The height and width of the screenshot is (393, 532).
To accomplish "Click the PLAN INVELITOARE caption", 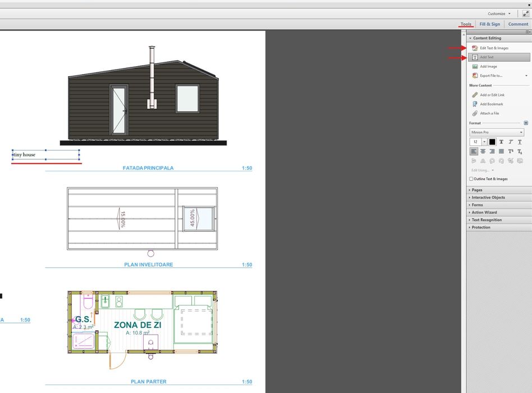I will click(148, 265).
